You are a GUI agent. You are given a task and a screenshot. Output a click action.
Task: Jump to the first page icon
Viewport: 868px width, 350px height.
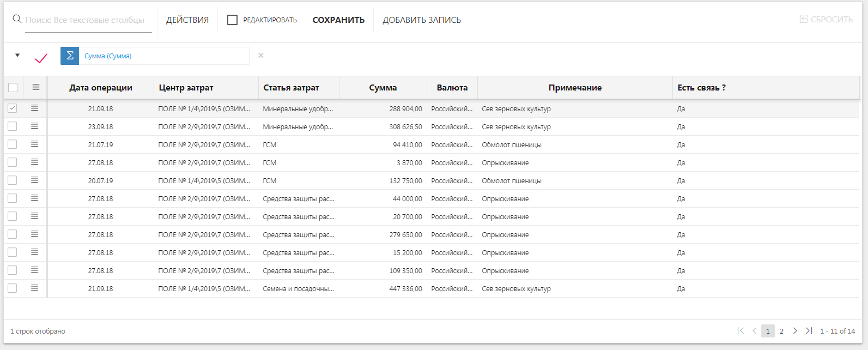[x=740, y=331]
